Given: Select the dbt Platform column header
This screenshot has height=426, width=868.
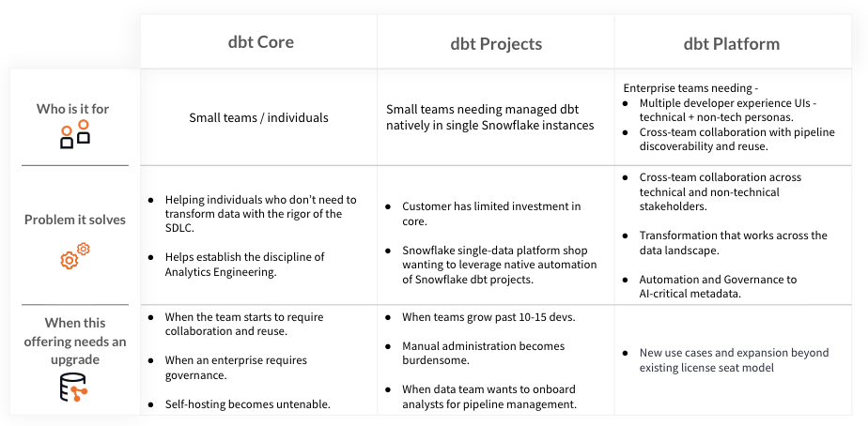Looking at the screenshot, I should (x=731, y=44).
